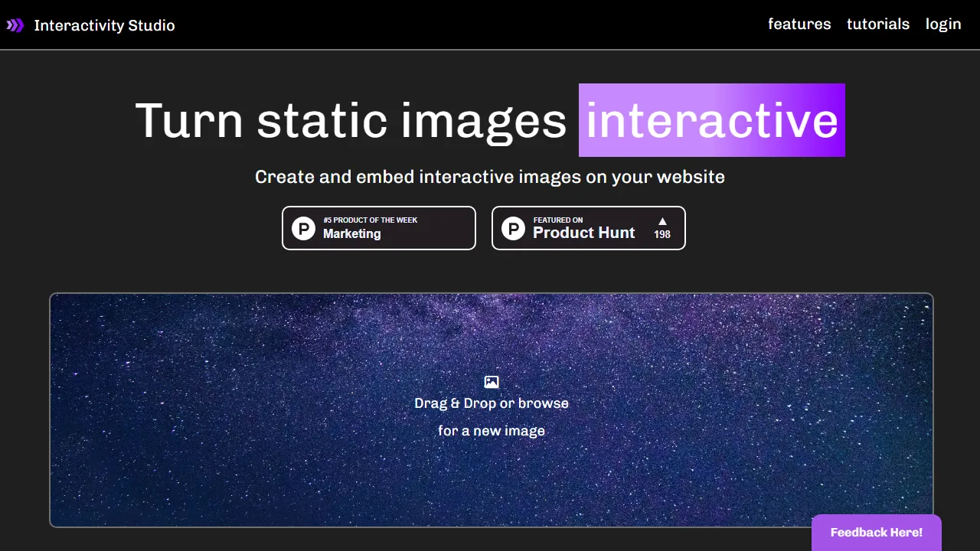Click the purple double-chevron logo icon

[x=15, y=24]
